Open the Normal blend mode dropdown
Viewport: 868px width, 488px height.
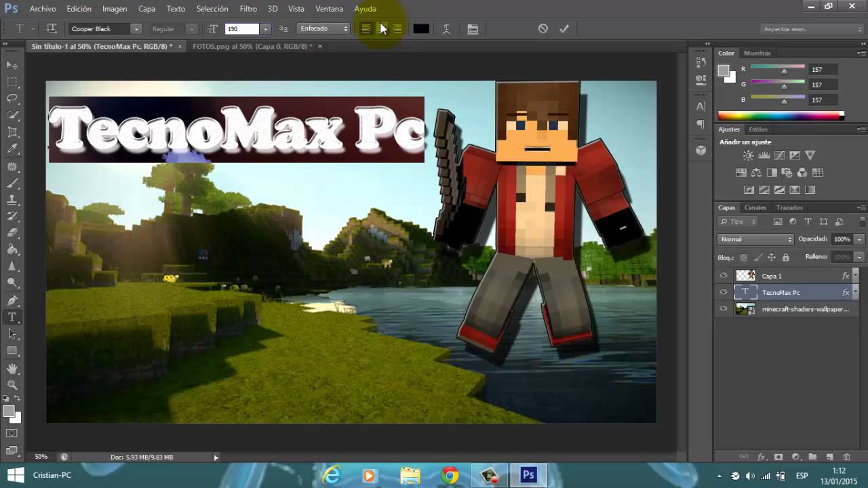(x=755, y=239)
